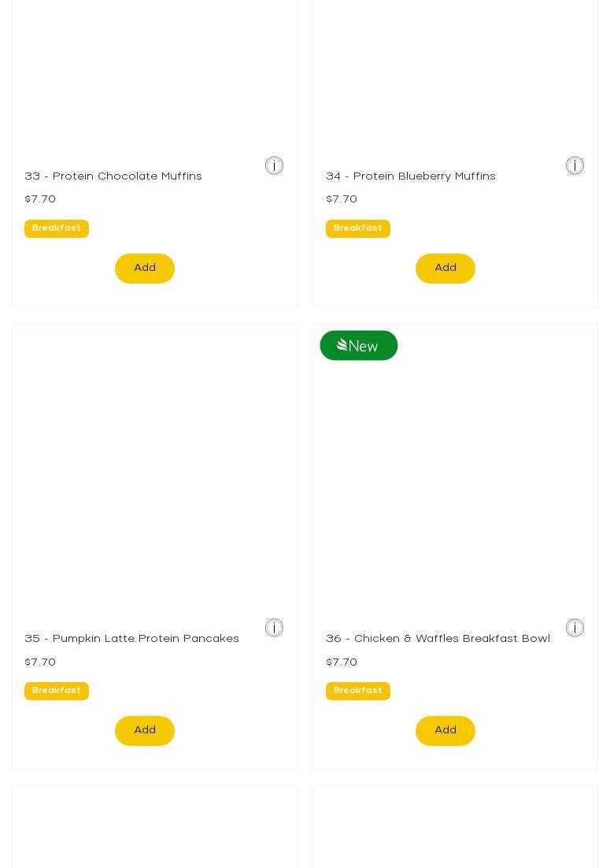The image size is (610, 868).
Task: Open the 33 - Protein Chocolate Muffins title
Action: click(x=113, y=176)
